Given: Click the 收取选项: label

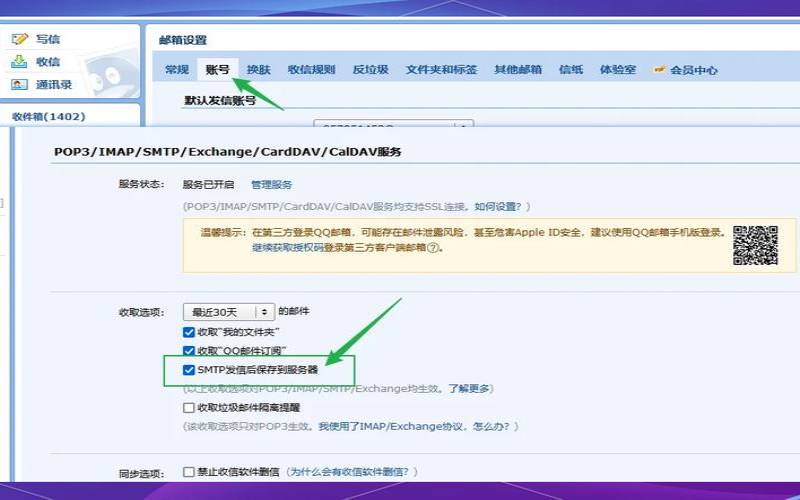Looking at the screenshot, I should (x=141, y=312).
